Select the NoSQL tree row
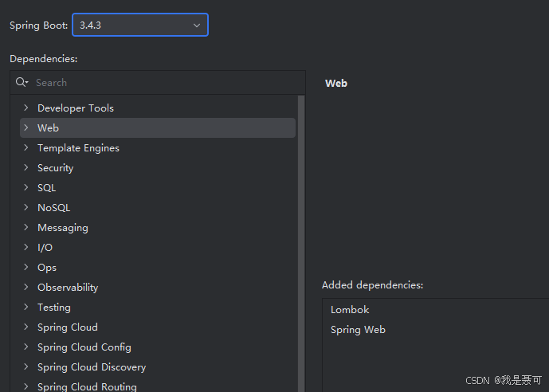The width and height of the screenshot is (549, 392). pos(158,207)
